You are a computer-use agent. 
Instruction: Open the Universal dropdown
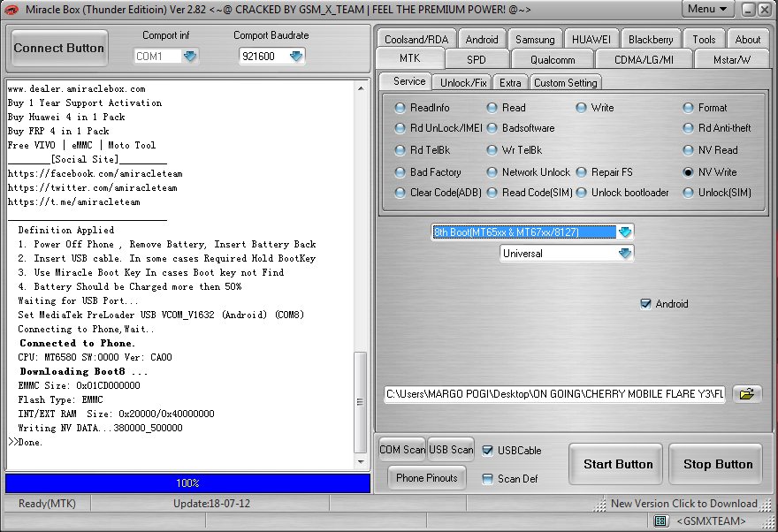pos(625,254)
